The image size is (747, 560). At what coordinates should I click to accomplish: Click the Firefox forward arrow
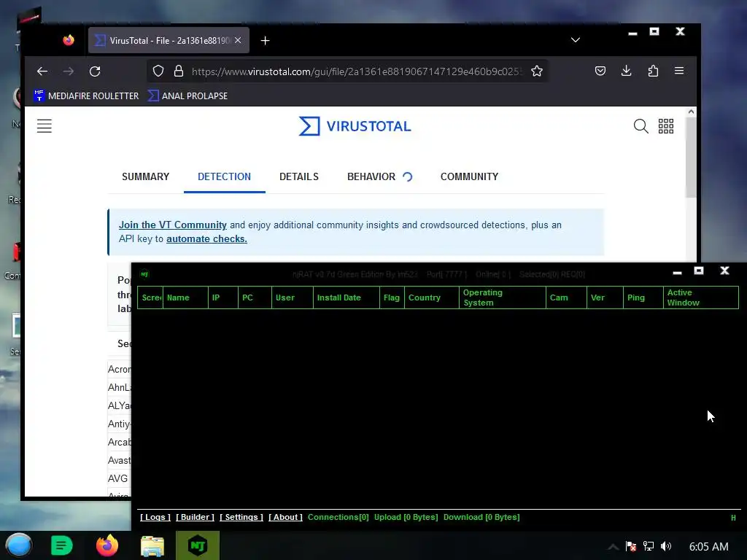pos(69,71)
